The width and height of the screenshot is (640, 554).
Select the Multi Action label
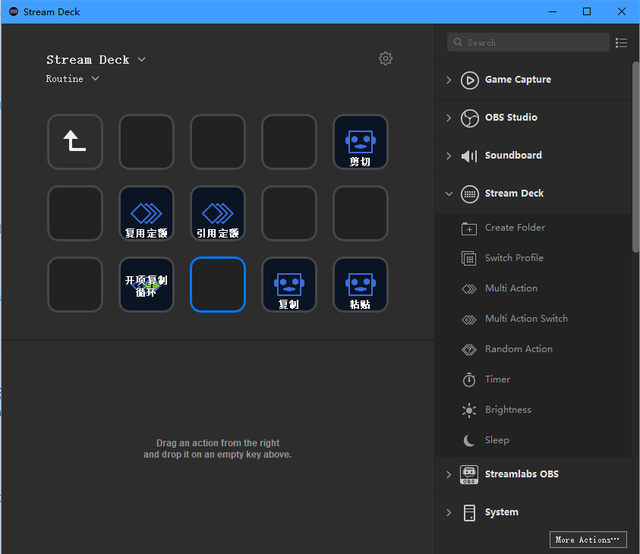[511, 289]
